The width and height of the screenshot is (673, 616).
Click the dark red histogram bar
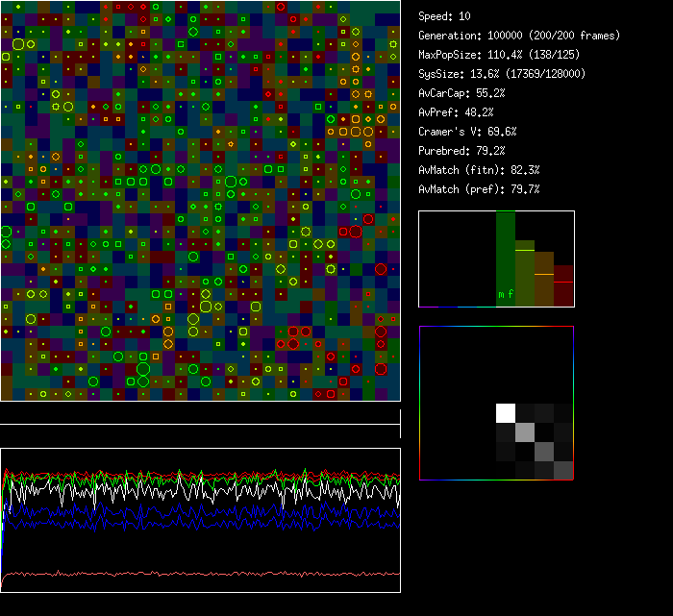click(563, 286)
